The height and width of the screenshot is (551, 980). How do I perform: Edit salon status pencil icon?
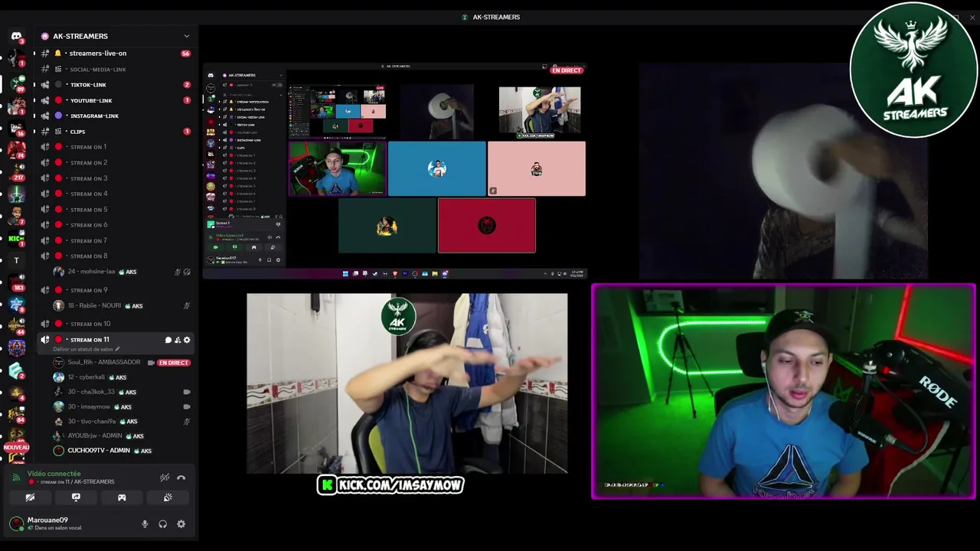[117, 349]
